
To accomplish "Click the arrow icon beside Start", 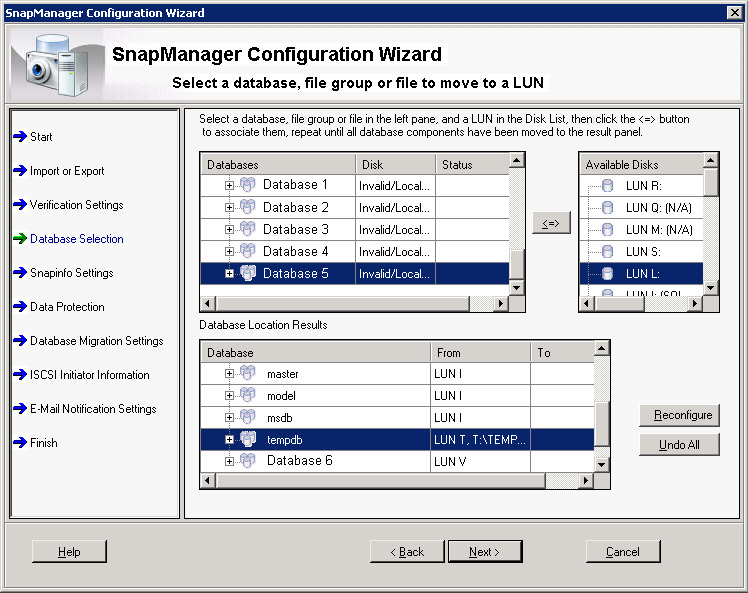I will point(20,136).
